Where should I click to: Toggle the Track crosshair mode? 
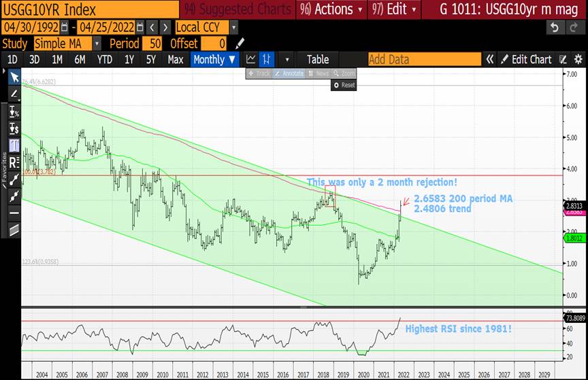[259, 73]
